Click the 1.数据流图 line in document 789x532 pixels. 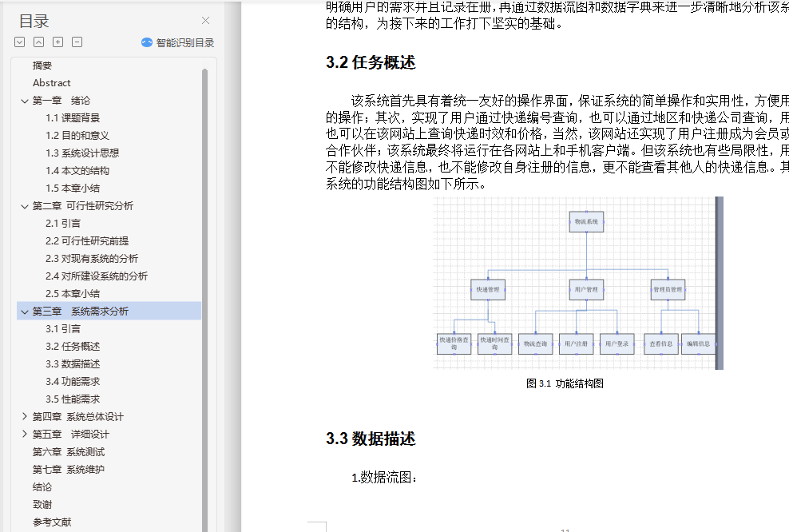384,477
